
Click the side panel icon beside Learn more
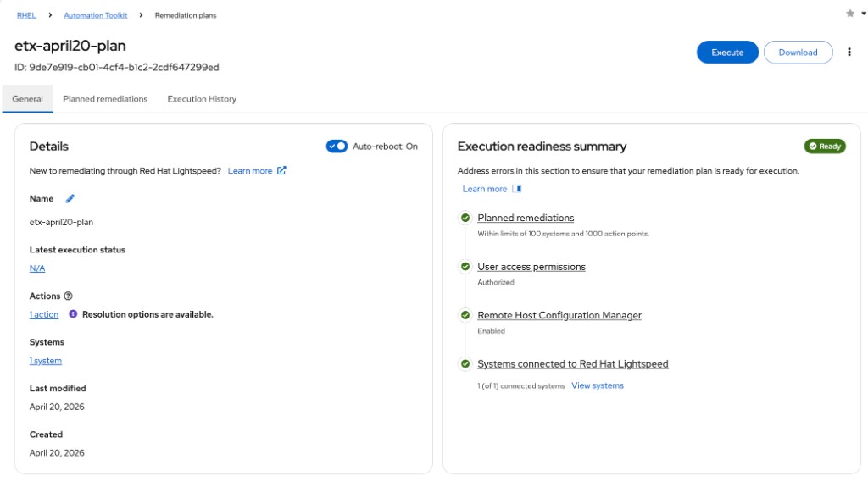tap(516, 189)
